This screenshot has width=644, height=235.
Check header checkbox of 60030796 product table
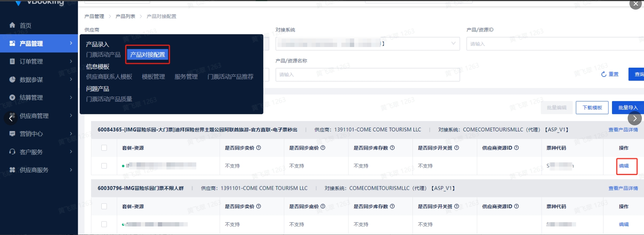(x=104, y=206)
